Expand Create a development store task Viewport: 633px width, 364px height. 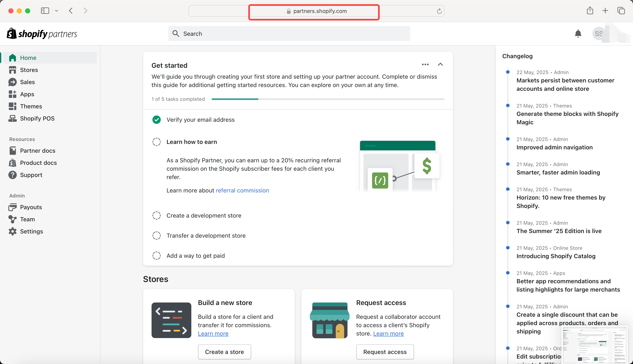tap(204, 215)
